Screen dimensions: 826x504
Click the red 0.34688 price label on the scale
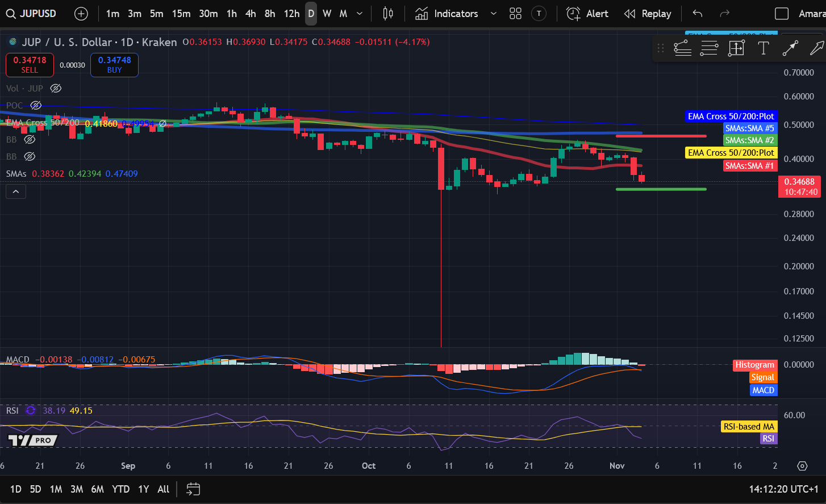click(x=799, y=185)
